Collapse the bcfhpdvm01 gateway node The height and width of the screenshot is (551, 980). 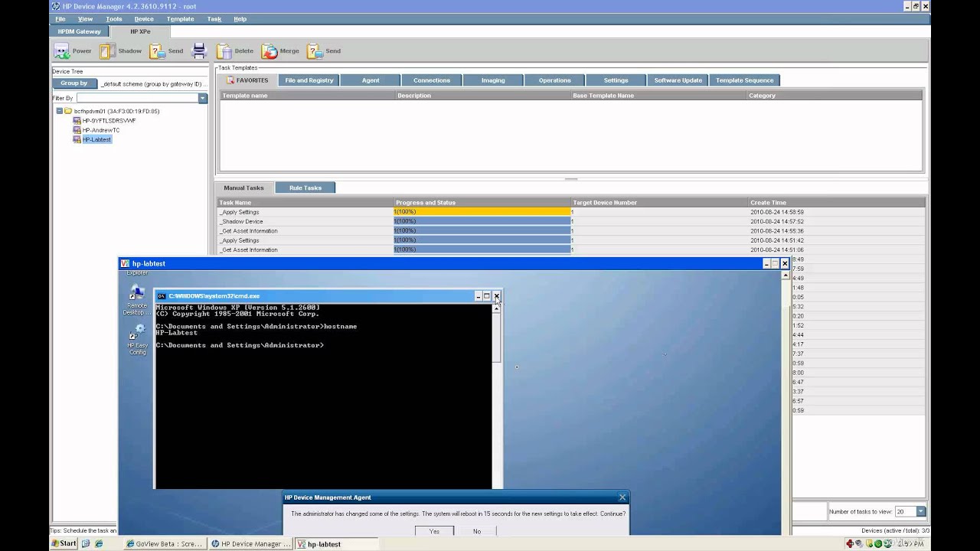click(x=59, y=111)
